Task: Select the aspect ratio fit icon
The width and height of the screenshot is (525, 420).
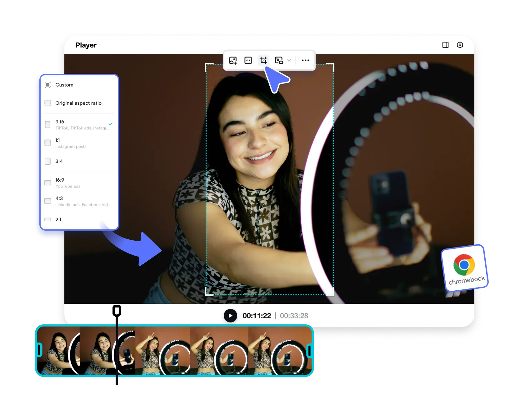Action: point(248,60)
